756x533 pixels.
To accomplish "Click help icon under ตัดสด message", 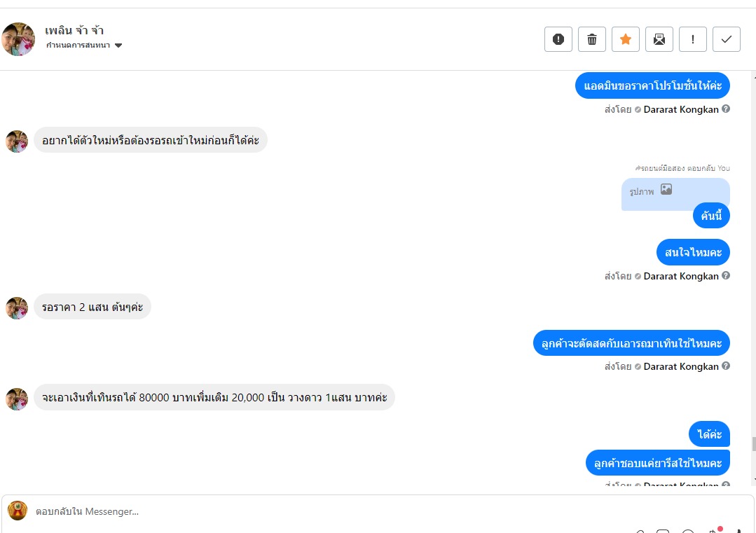I will tap(726, 366).
